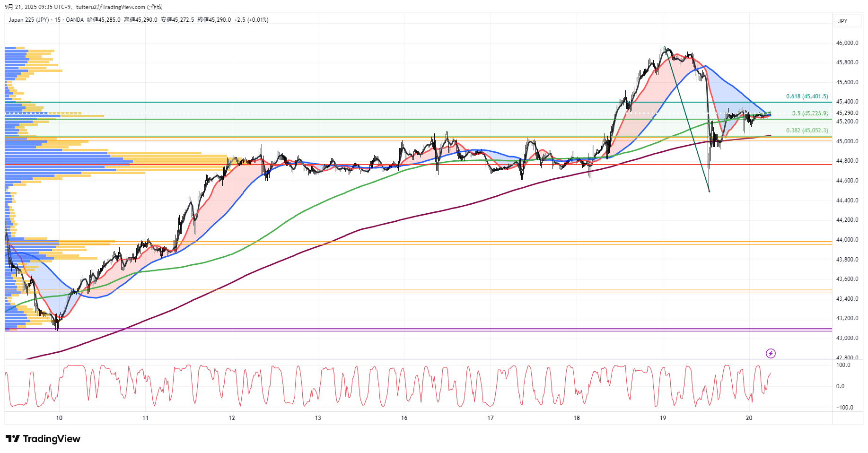Click the 43,000.0 price scale label
The image size is (868, 453).
coord(847,338)
